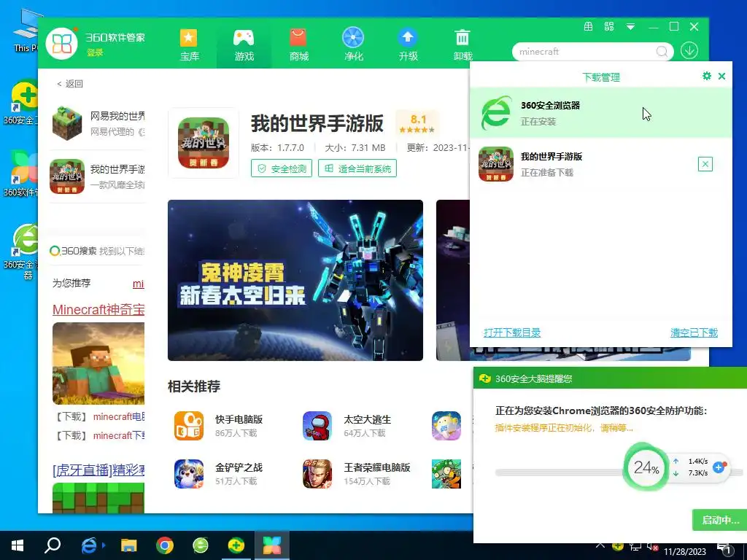Click the 王者荣耀电脑版 app name text
The image size is (747, 560).
[377, 467]
